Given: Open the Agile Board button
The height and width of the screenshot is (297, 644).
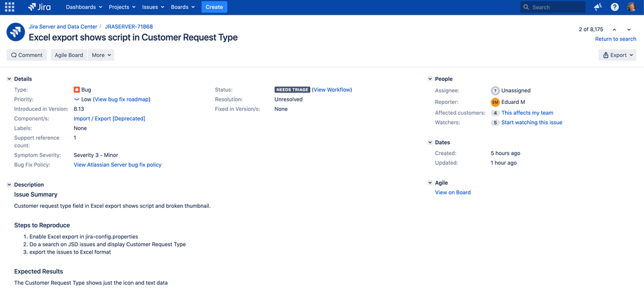Looking at the screenshot, I should click(68, 55).
